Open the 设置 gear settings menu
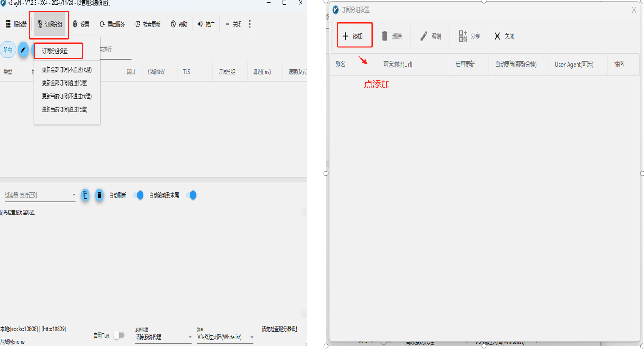This screenshot has height=350, width=644. tap(75, 25)
